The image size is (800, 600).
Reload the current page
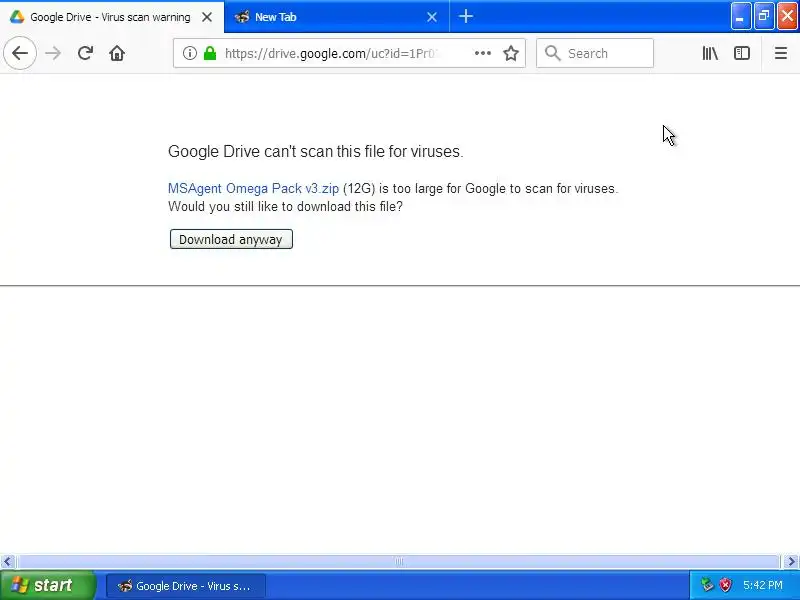click(x=85, y=53)
